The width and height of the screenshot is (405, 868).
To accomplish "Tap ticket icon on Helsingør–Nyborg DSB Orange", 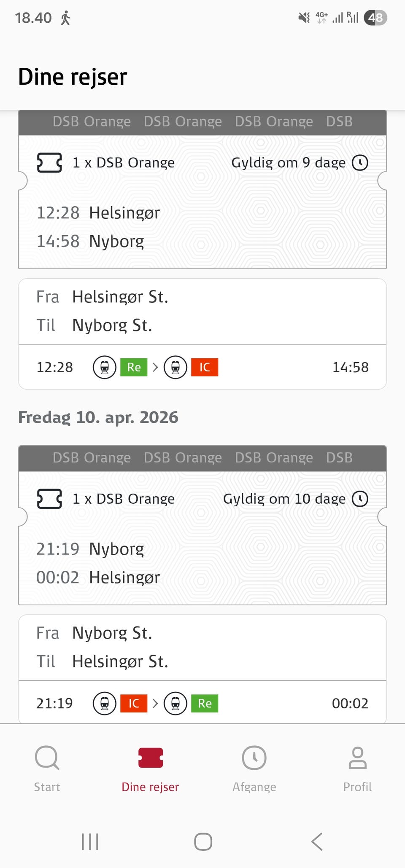I will [49, 163].
